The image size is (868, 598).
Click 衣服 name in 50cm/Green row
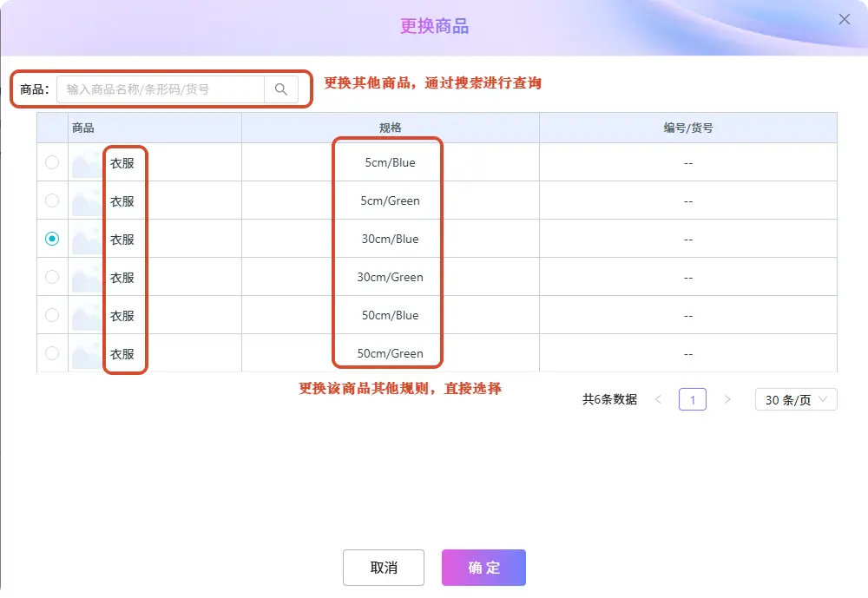pyautogui.click(x=122, y=354)
